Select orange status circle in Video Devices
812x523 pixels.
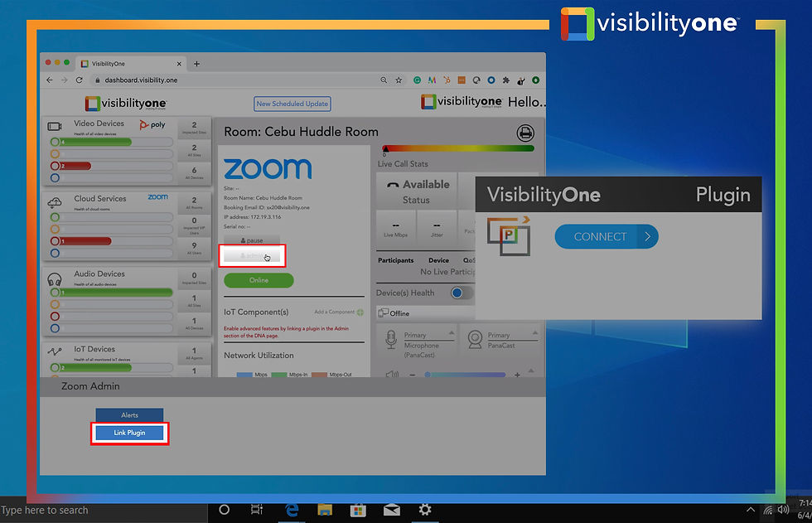[55, 154]
